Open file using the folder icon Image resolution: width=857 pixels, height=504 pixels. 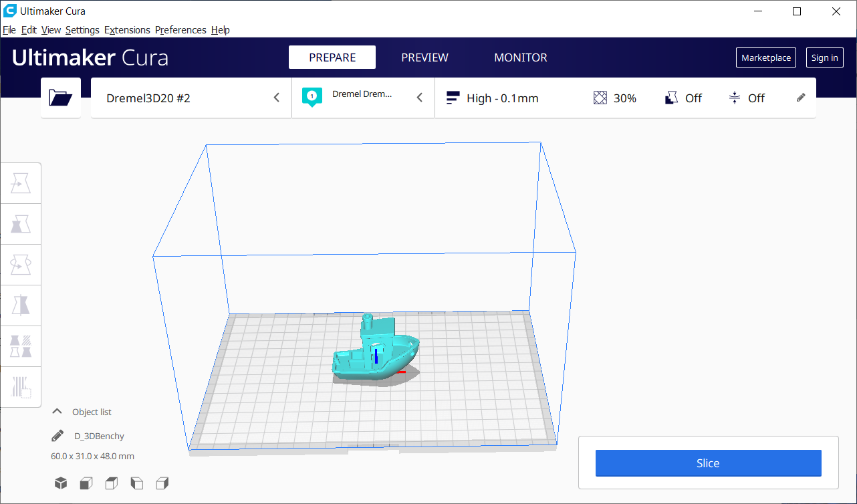pos(61,98)
